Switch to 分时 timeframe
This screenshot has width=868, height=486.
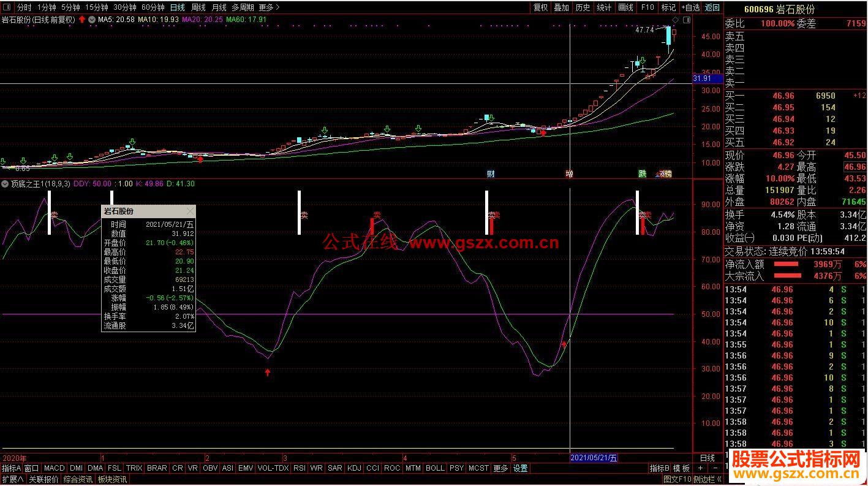pos(24,7)
